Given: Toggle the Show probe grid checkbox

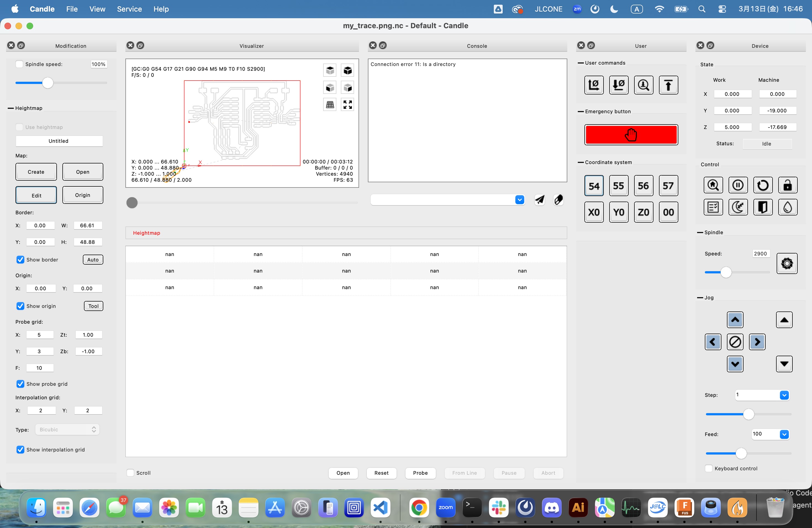Looking at the screenshot, I should pos(20,384).
